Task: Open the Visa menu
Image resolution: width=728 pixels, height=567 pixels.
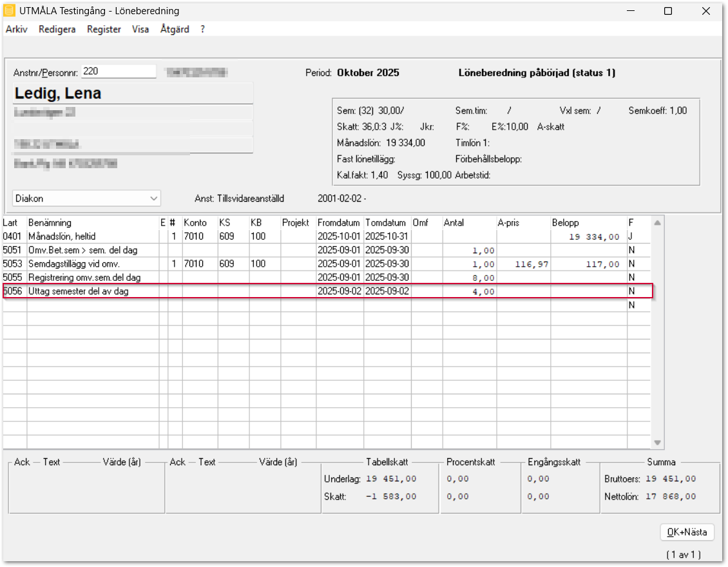Action: (140, 29)
